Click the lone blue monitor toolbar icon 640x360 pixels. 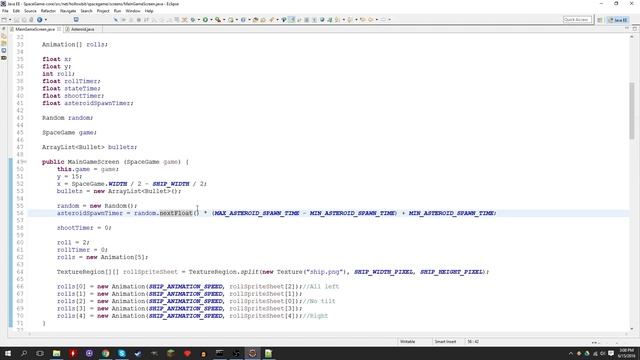coord(76,20)
